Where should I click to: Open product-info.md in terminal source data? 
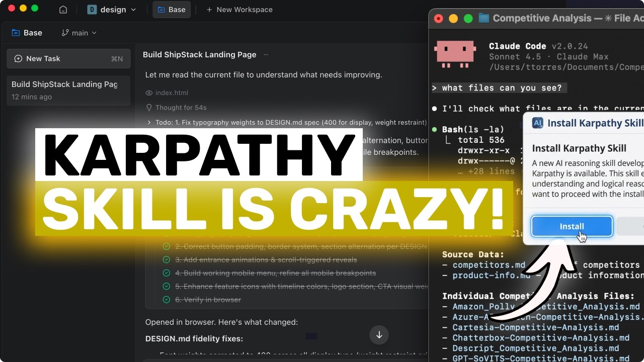click(x=492, y=276)
